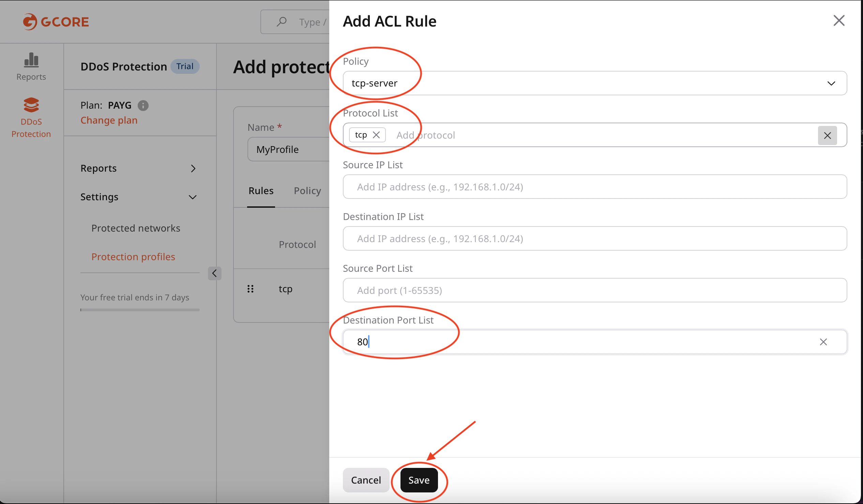Open the Change plan link
863x504 pixels.
(x=109, y=120)
